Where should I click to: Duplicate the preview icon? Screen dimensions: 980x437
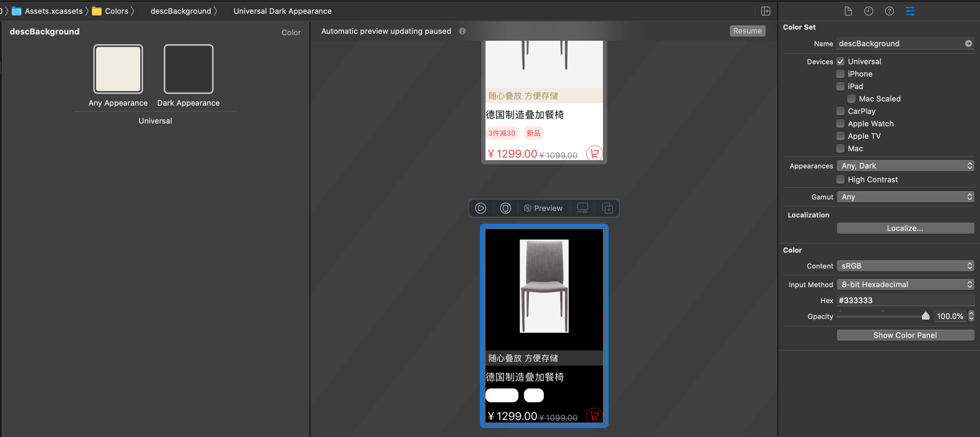pyautogui.click(x=607, y=208)
